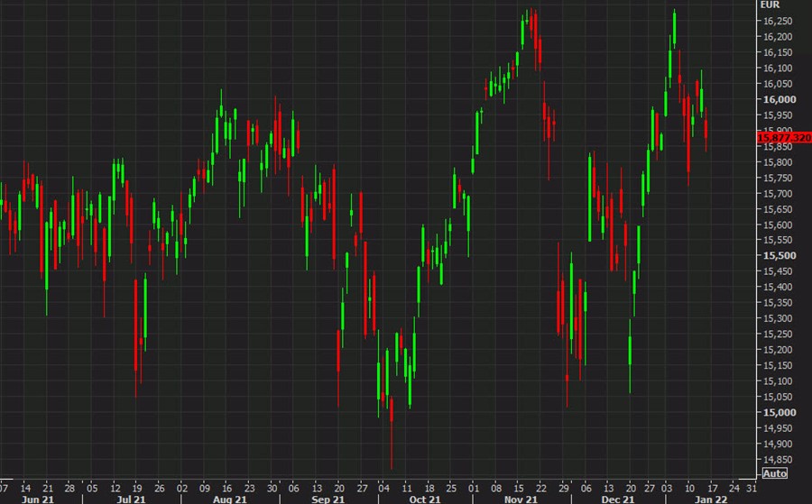Select the 15,400 price level label
This screenshot has height=504, width=812.
pos(778,287)
